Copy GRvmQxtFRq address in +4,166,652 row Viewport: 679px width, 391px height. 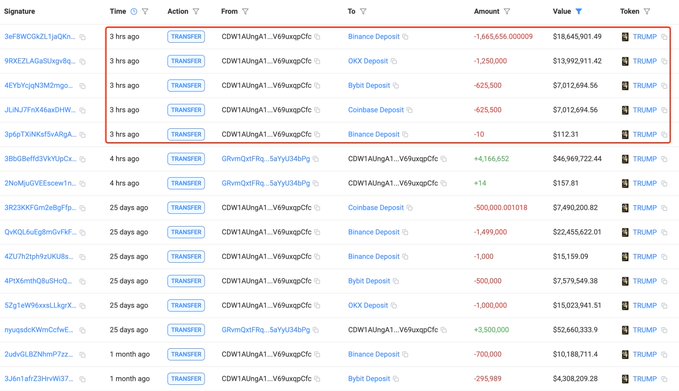click(x=316, y=159)
